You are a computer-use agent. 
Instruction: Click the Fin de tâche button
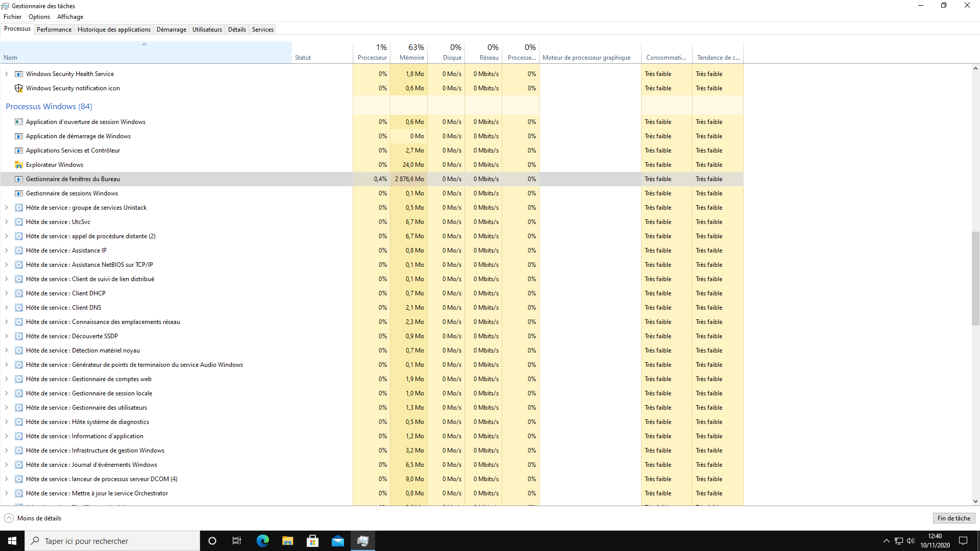tap(954, 518)
